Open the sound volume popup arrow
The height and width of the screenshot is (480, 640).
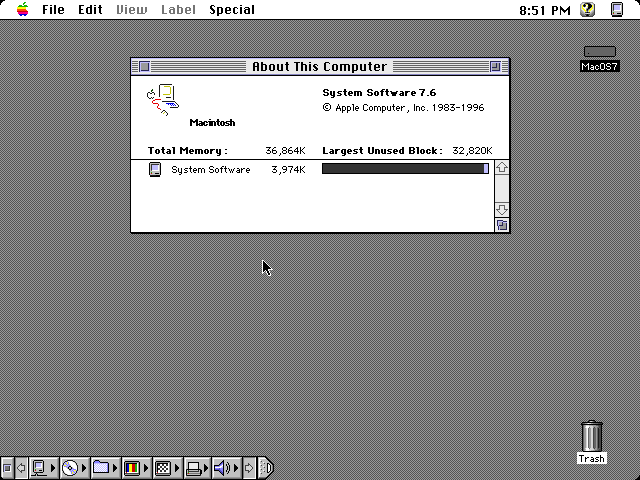236,468
